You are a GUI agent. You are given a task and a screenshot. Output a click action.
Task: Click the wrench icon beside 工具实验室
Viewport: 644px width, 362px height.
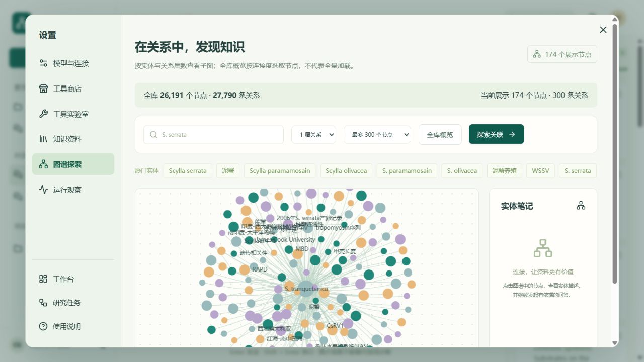pos(43,114)
